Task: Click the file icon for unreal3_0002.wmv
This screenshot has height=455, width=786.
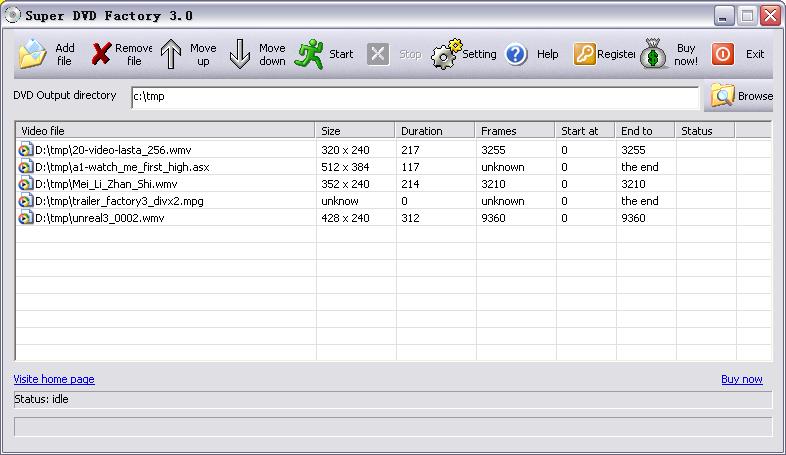Action: click(x=25, y=218)
